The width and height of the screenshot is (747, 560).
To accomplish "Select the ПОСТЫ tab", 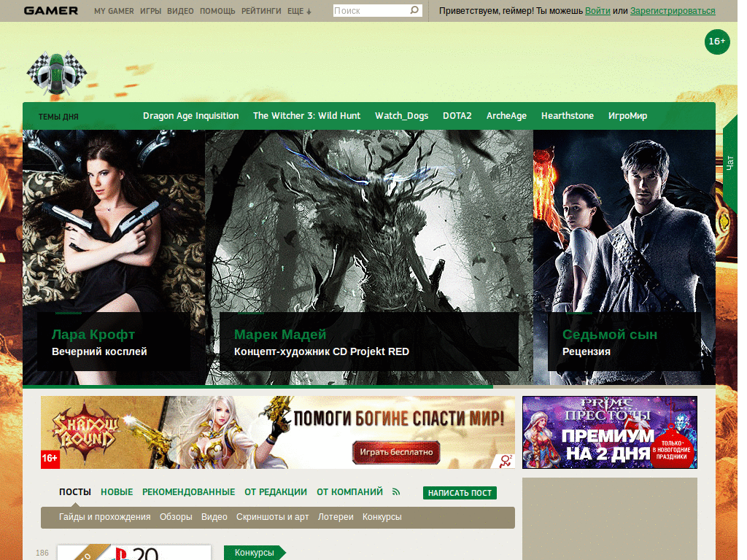I will tap(75, 492).
